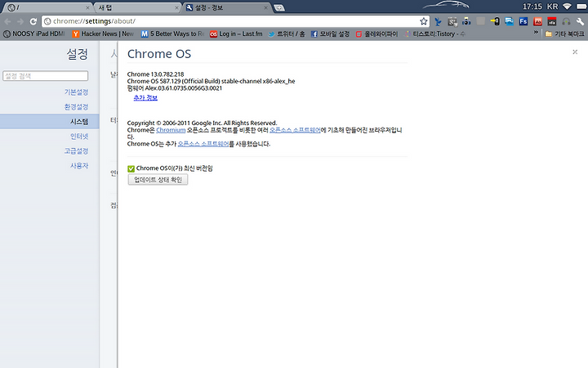Click the 추가 정보 link
The width and height of the screenshot is (588, 368).
(145, 97)
